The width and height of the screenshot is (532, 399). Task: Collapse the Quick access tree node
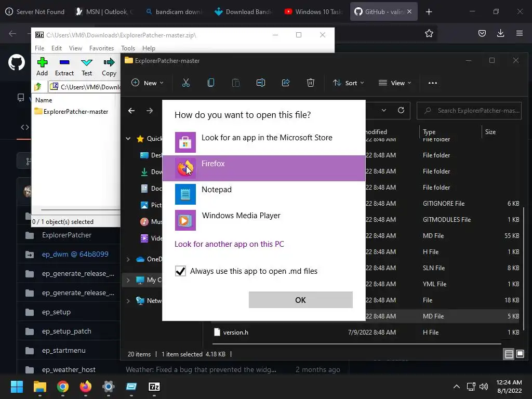tap(128, 138)
